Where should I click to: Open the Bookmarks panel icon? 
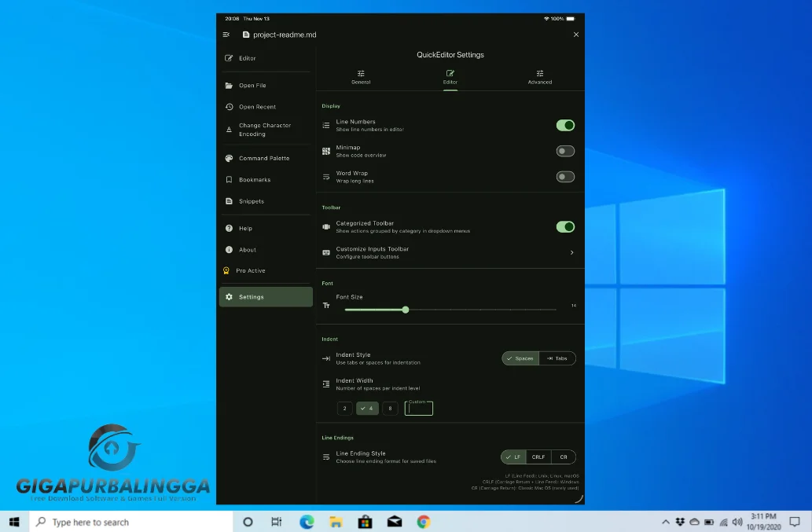click(228, 179)
